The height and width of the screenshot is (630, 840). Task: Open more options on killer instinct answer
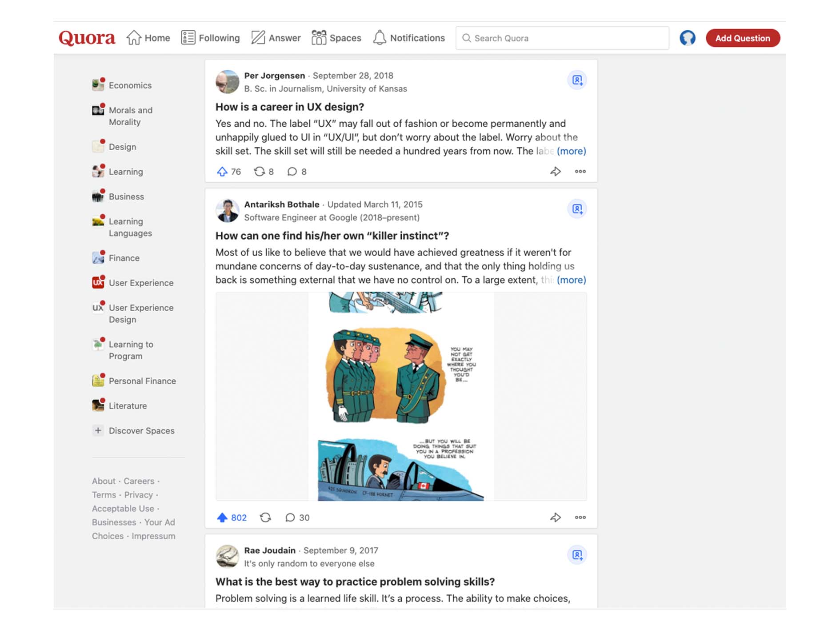(x=580, y=518)
